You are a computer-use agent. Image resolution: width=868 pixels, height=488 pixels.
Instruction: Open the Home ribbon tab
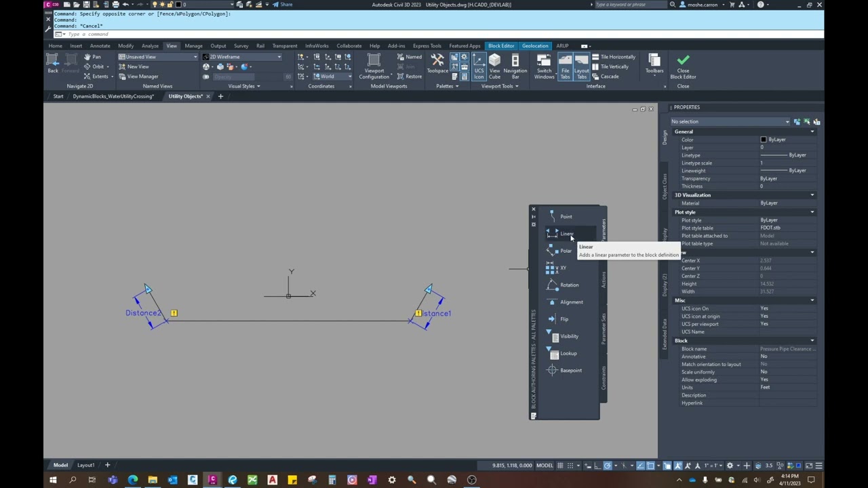(x=55, y=46)
